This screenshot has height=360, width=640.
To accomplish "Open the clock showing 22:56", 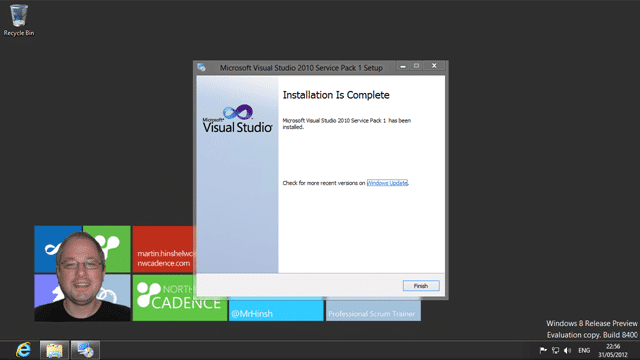I will 613,351.
